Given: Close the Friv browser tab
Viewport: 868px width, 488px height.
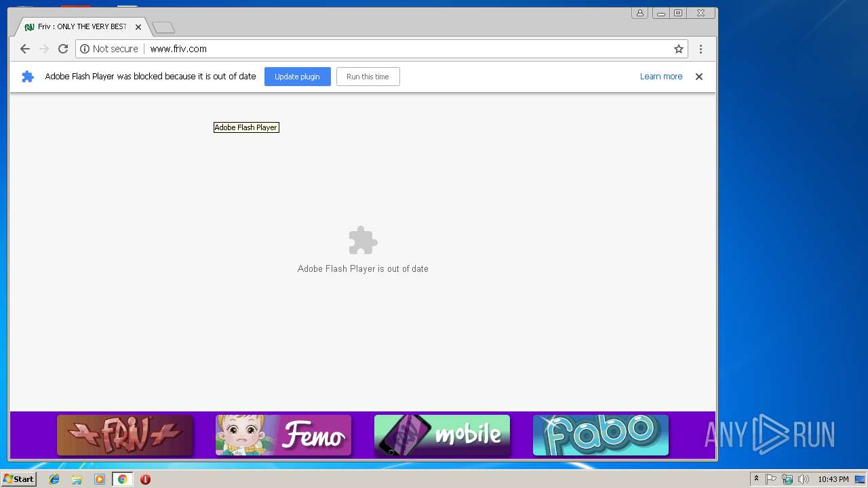Looking at the screenshot, I should pos(138,27).
